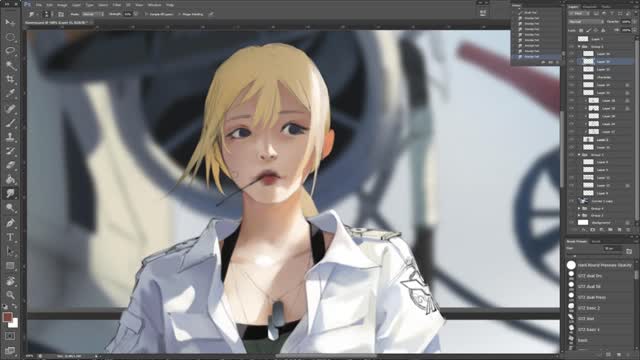Open the smudge Mode dropdown

point(93,14)
